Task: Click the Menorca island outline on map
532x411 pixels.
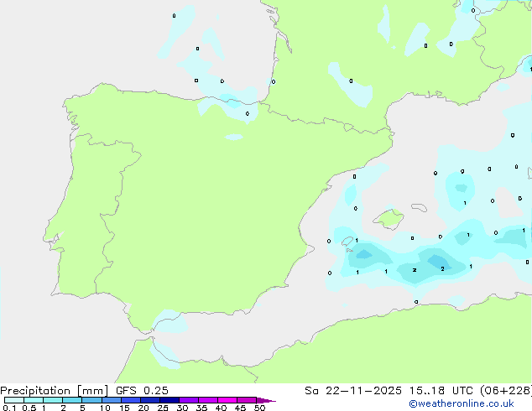Action: click(420, 207)
